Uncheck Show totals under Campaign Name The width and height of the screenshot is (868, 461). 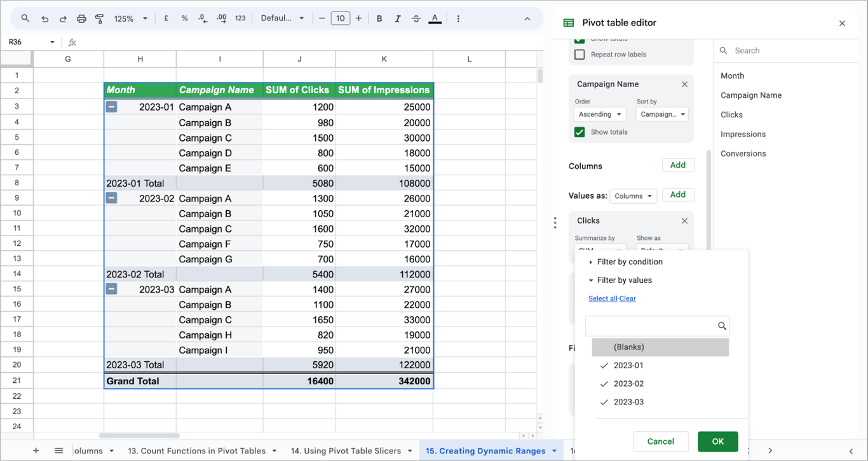[580, 132]
